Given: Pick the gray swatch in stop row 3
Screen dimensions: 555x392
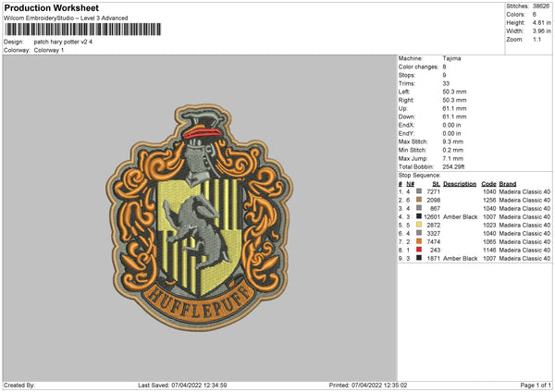Looking at the screenshot, I should click(419, 208).
